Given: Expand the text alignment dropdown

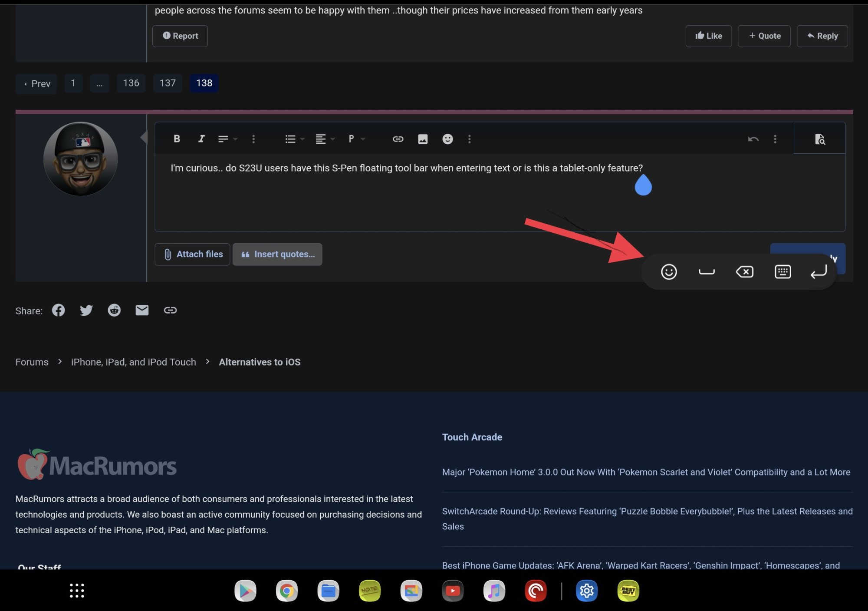Looking at the screenshot, I should click(325, 139).
